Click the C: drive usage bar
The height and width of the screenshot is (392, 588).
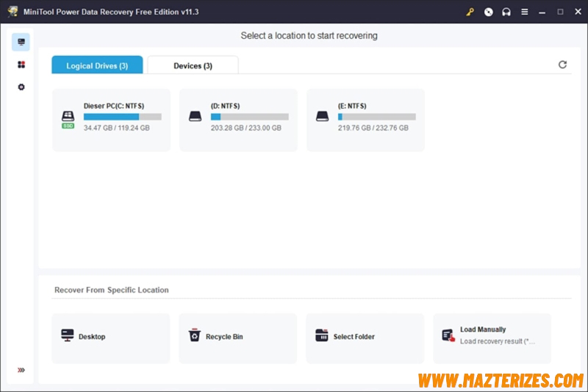click(123, 117)
